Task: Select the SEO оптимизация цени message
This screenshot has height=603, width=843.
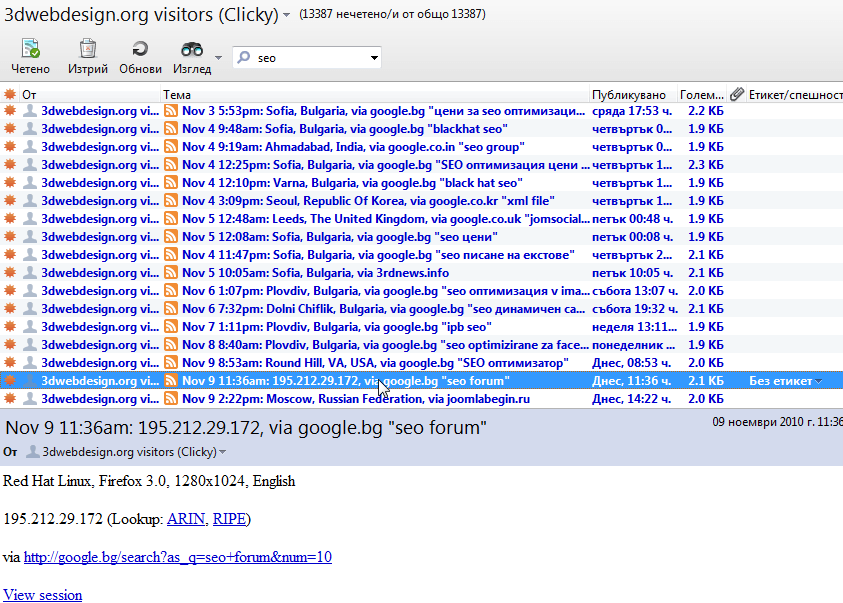Action: coord(422,164)
